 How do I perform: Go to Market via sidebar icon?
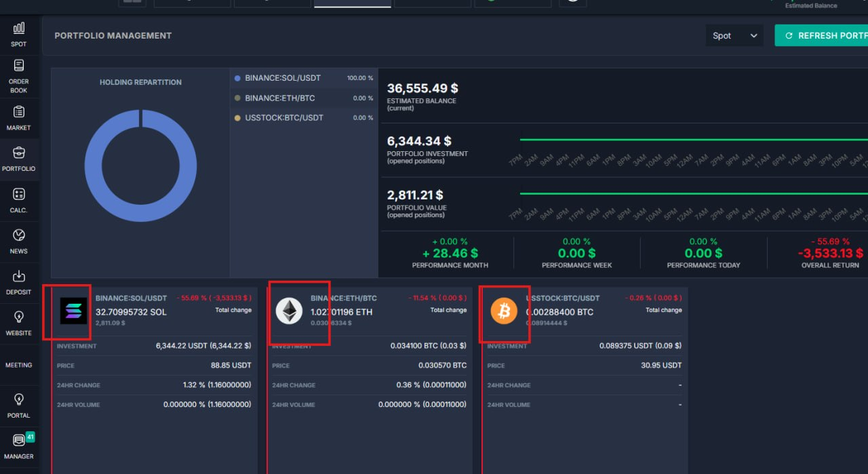[19, 112]
